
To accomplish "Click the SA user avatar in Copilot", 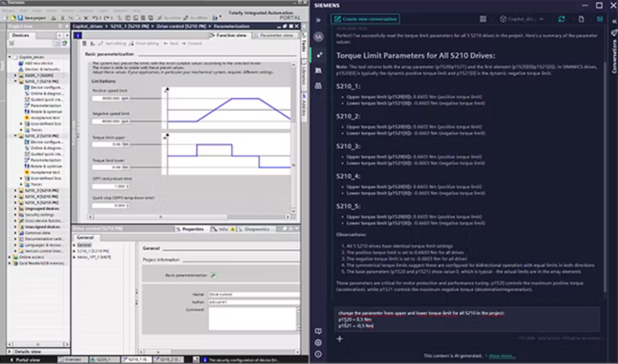I will tap(318, 37).
